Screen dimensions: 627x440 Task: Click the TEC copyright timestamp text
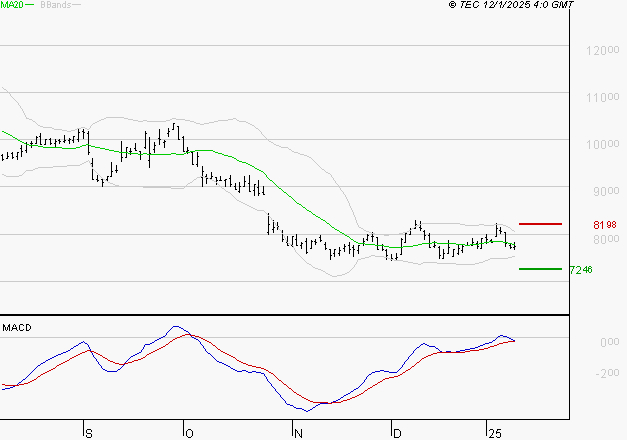click(x=512, y=5)
